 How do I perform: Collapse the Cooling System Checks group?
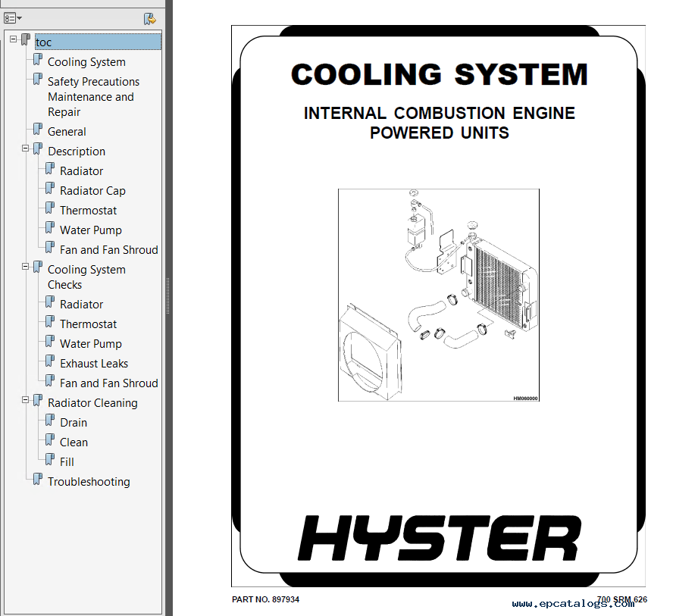click(25, 267)
